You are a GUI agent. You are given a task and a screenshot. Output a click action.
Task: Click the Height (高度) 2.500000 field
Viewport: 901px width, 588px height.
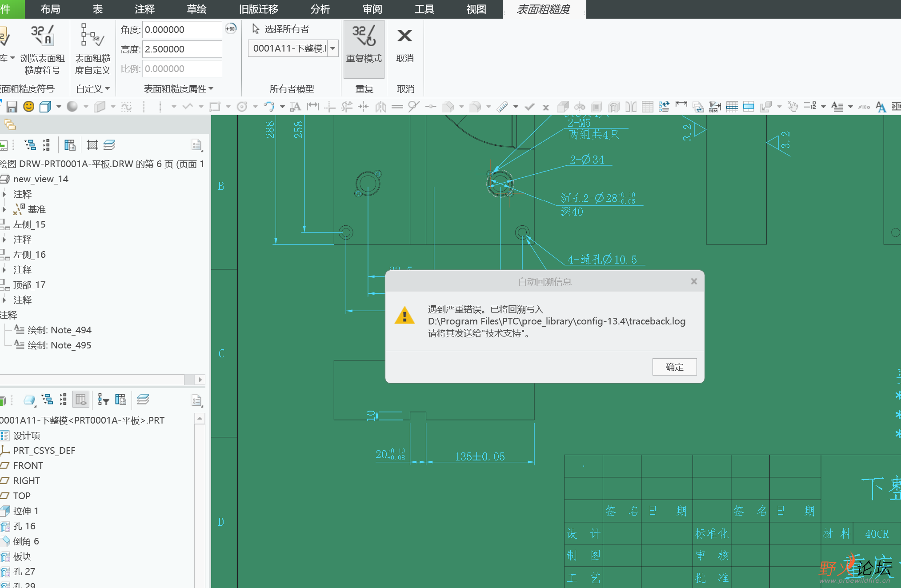182,49
